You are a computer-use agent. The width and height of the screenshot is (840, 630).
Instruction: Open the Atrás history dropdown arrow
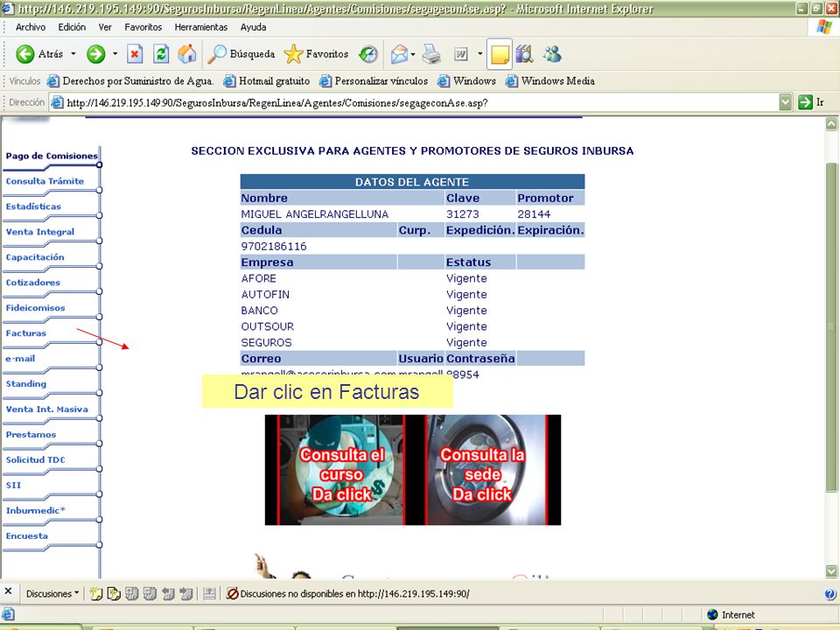(73, 54)
